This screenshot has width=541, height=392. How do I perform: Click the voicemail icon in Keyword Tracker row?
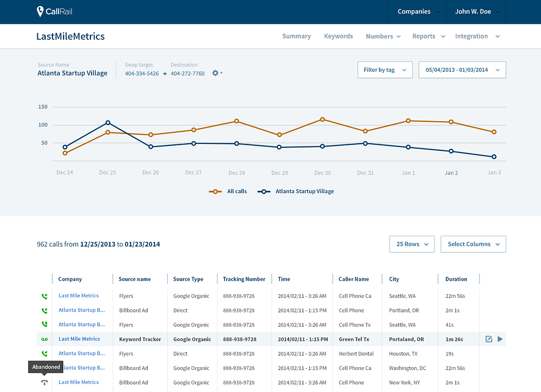[44, 339]
